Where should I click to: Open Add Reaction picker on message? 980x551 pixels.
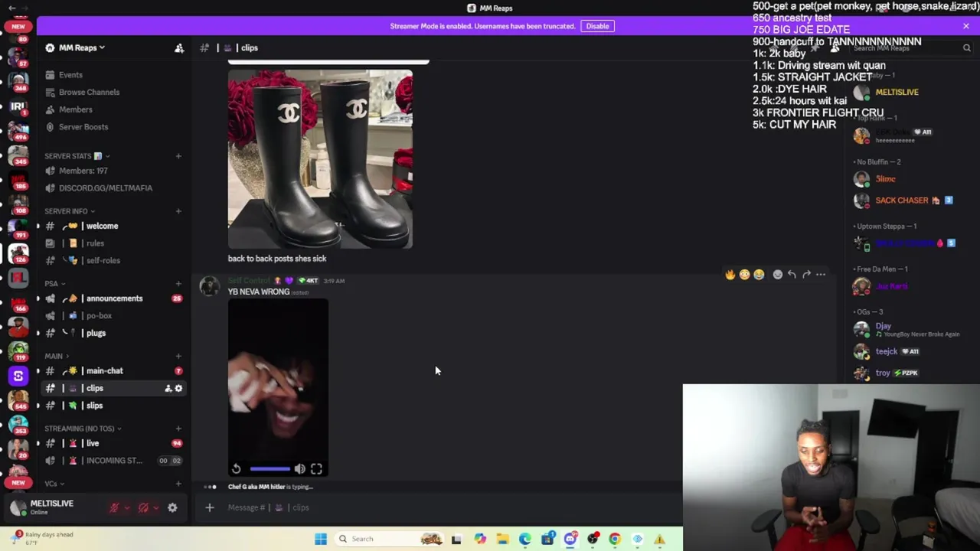coord(778,275)
